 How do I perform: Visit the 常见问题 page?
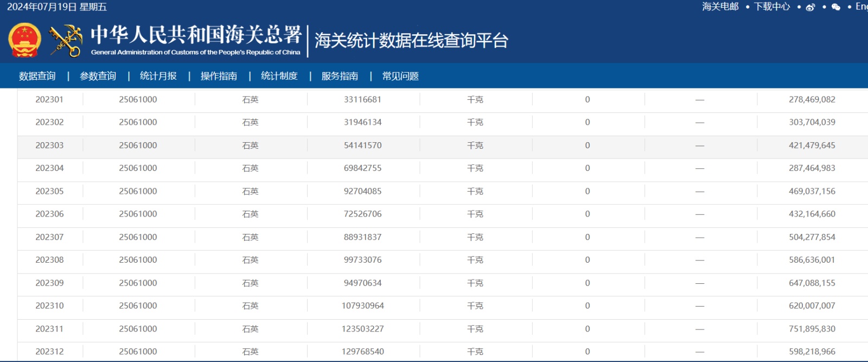coord(400,76)
